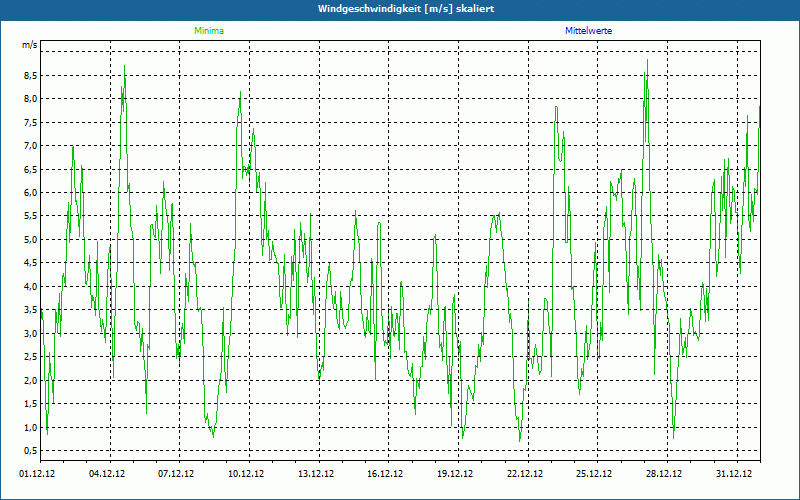Click the 25.12.12 date label
This screenshot has height=500, width=800.
pos(594,474)
